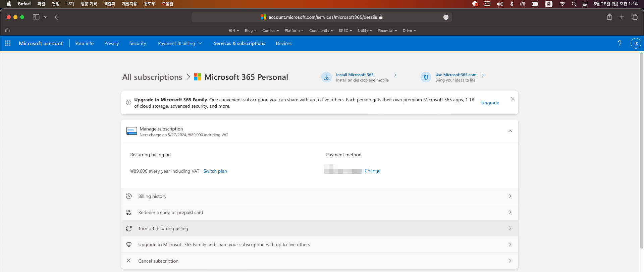Click the Billing history clock icon

[129, 196]
